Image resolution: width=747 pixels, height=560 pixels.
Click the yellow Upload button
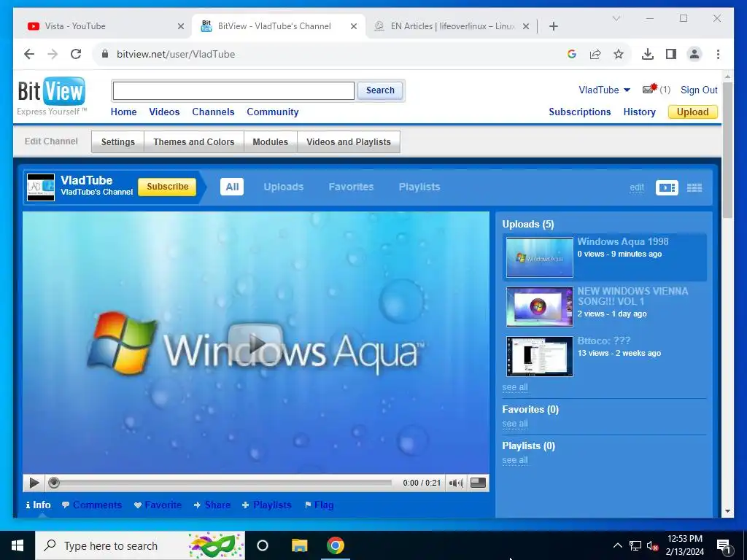(693, 112)
